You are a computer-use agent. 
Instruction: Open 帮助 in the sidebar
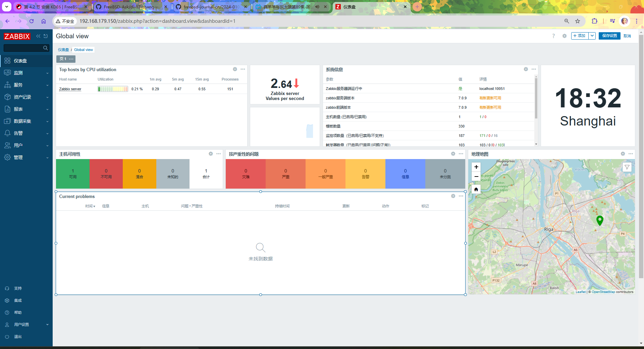(x=26, y=312)
